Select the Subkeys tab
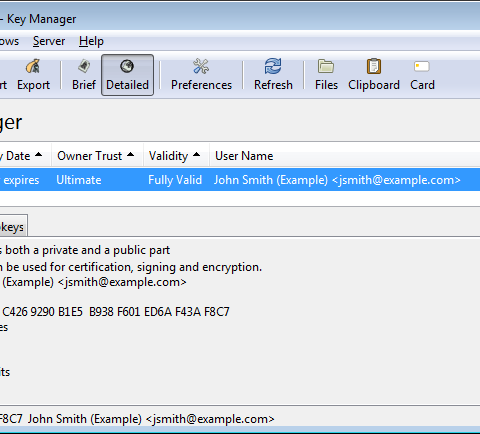 pyautogui.click(x=13, y=227)
